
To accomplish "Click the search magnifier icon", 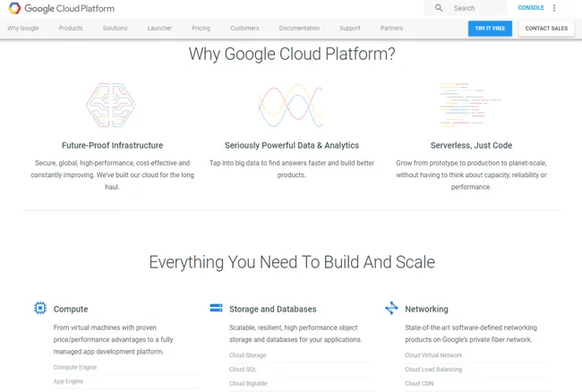I will [x=439, y=8].
